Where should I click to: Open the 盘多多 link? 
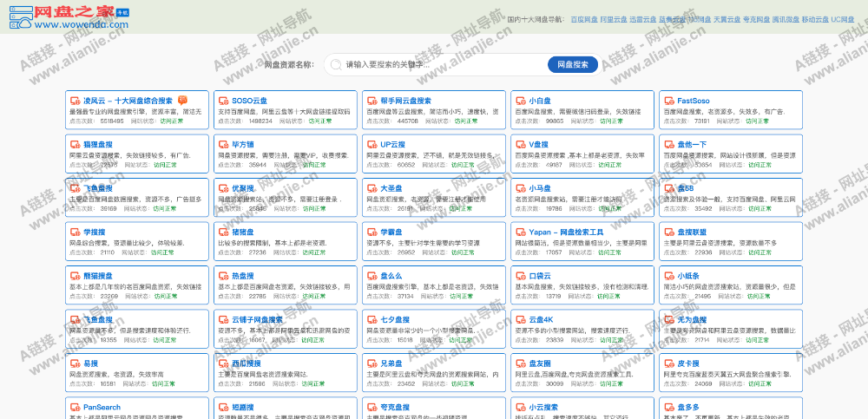pos(688,408)
